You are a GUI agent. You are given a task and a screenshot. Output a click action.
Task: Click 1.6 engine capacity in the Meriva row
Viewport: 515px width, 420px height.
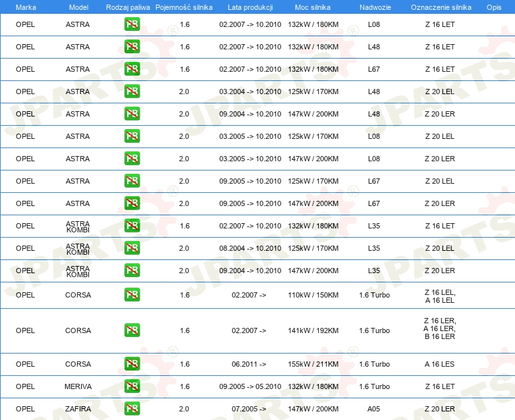pos(184,386)
